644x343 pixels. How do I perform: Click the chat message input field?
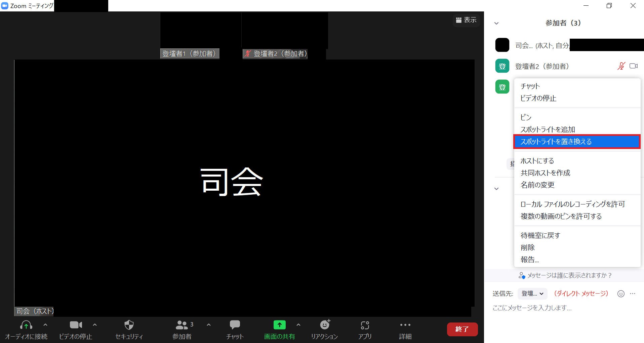pyautogui.click(x=565, y=308)
